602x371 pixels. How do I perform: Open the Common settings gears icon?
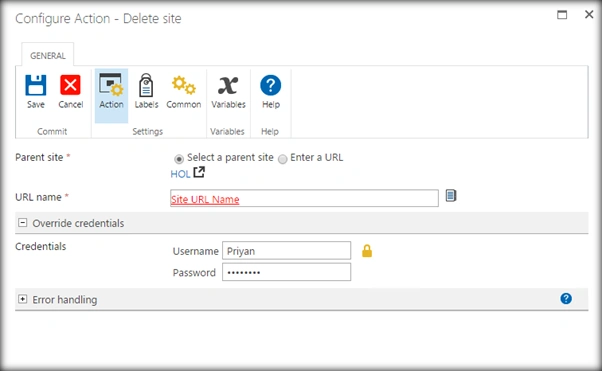[x=184, y=85]
